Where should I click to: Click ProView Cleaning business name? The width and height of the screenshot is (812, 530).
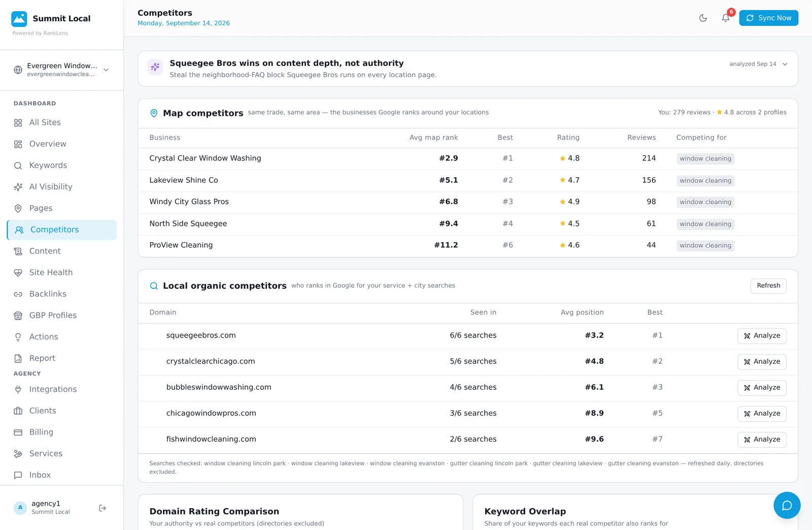coord(181,245)
